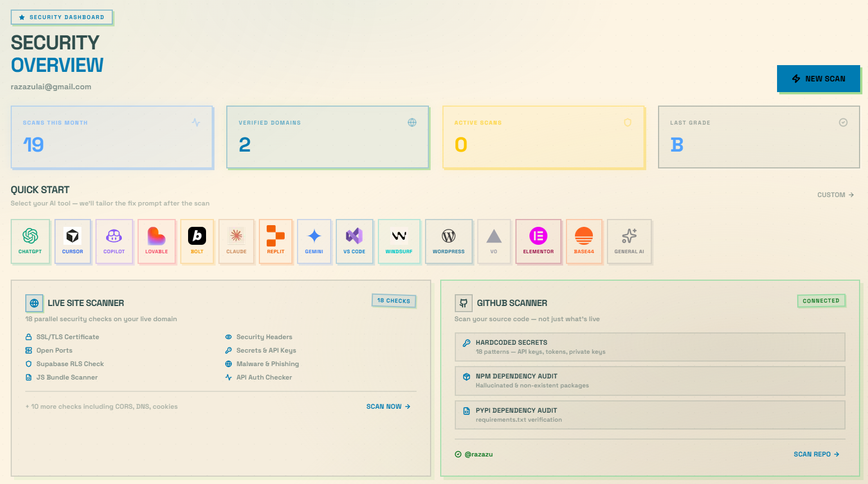Screen dimensions: 868x484
Task: Click the Live Site Scanner globe icon
Action: [x=34, y=303]
